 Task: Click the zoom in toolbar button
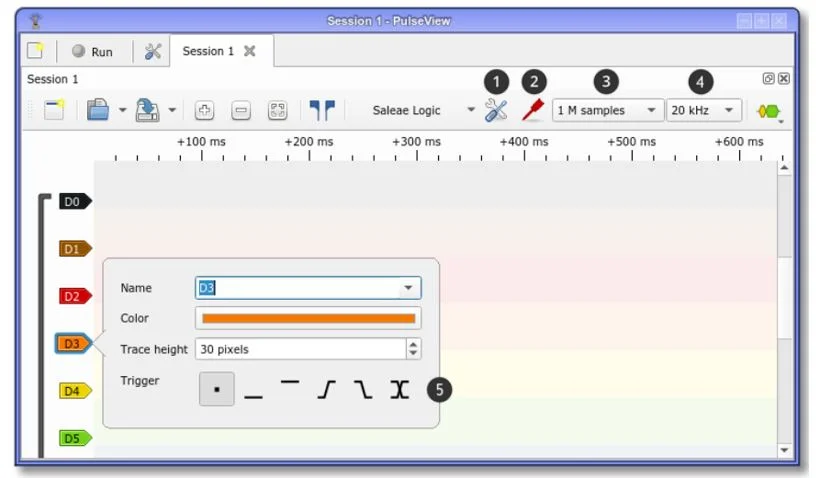click(x=204, y=111)
